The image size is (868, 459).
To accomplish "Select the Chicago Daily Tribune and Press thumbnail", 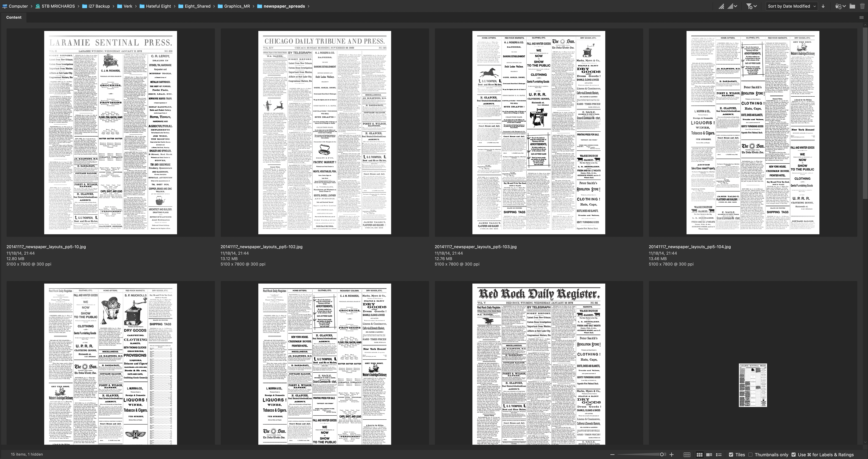I will click(x=325, y=132).
